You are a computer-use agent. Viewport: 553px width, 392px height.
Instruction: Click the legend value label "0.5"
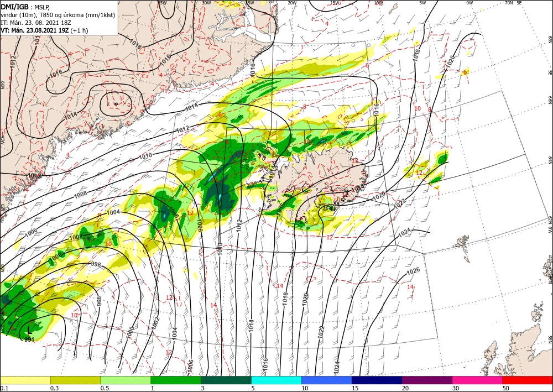click(x=105, y=388)
